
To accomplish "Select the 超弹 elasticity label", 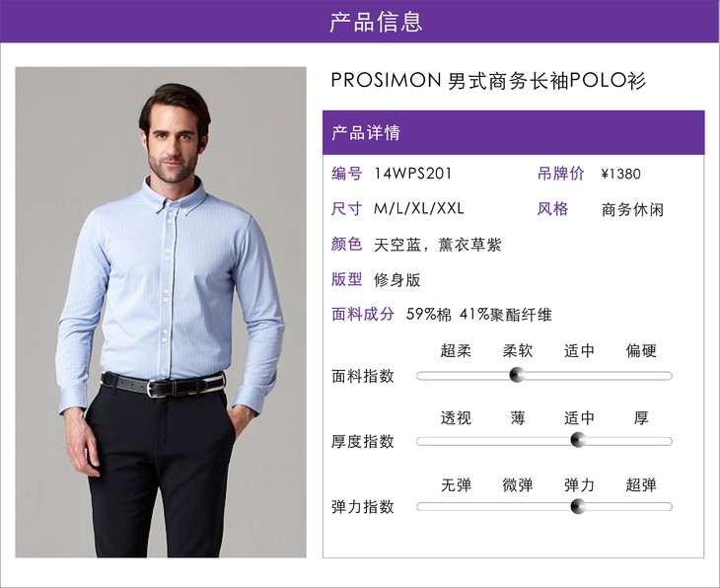I will [641, 484].
